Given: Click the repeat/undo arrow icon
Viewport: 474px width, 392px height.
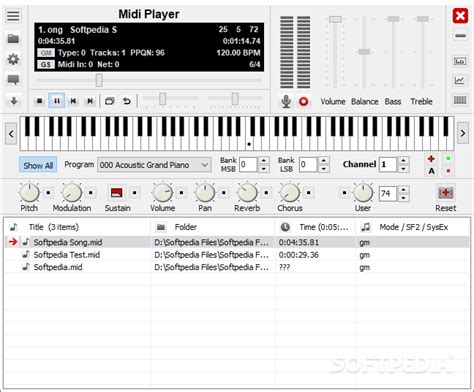Looking at the screenshot, I should pyautogui.click(x=127, y=101).
